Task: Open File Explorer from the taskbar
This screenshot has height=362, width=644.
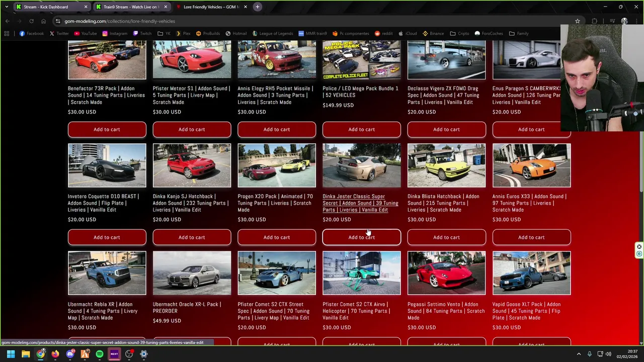Action: [x=26, y=354]
